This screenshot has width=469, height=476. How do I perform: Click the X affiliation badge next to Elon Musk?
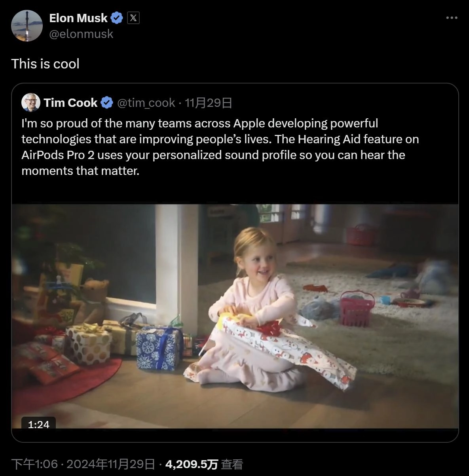point(133,18)
